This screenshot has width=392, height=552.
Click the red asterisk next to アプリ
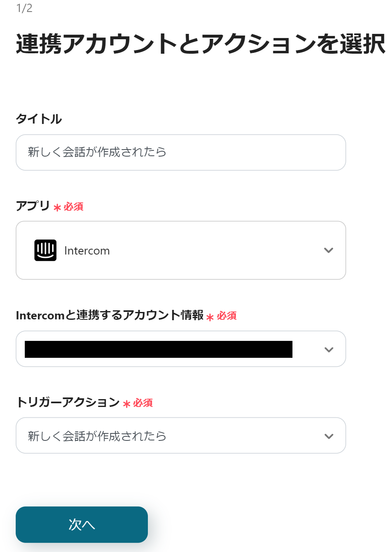pos(57,208)
